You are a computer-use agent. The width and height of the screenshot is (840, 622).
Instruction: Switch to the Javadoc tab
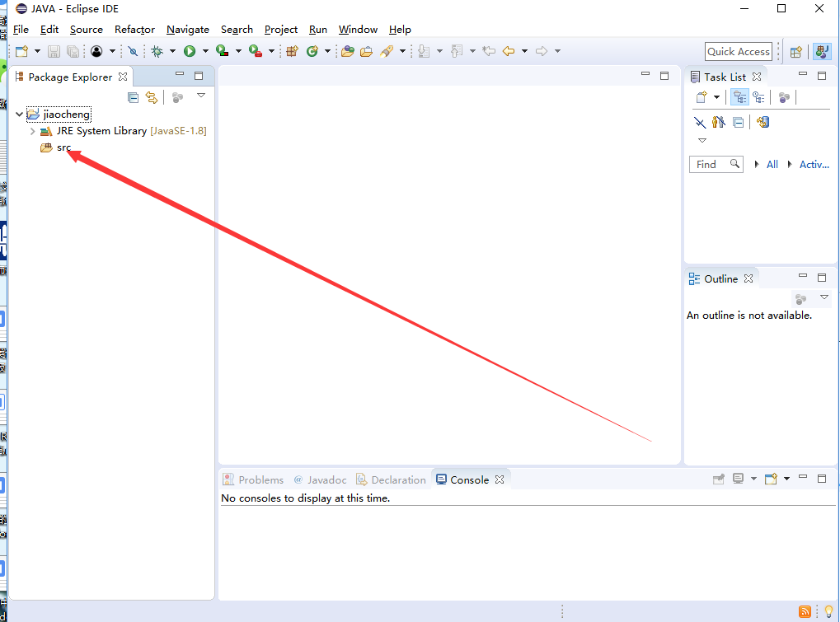pos(321,479)
